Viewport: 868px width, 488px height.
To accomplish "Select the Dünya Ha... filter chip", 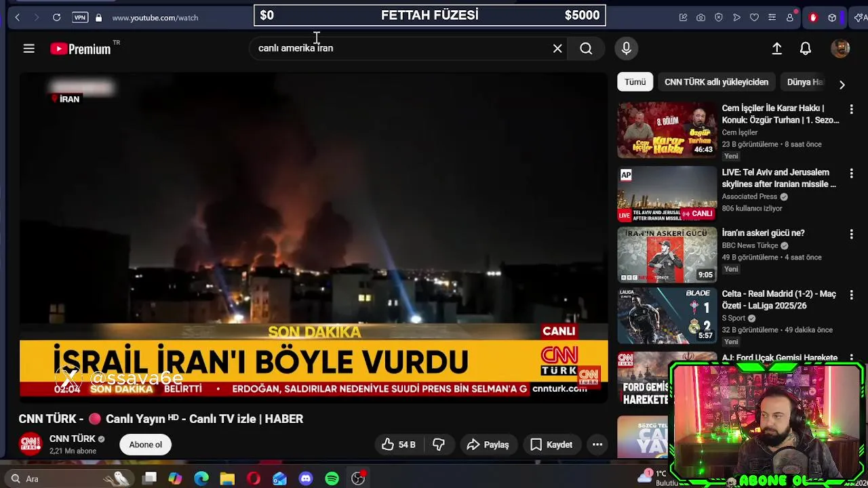I will click(x=805, y=82).
